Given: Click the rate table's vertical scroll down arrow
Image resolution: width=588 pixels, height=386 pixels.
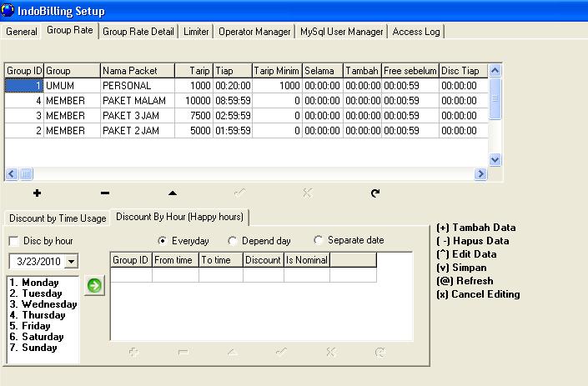Looking at the screenshot, I should coord(495,160).
